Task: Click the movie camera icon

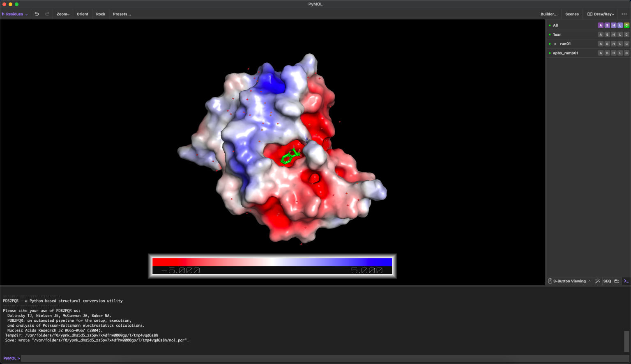Action: tap(617, 281)
